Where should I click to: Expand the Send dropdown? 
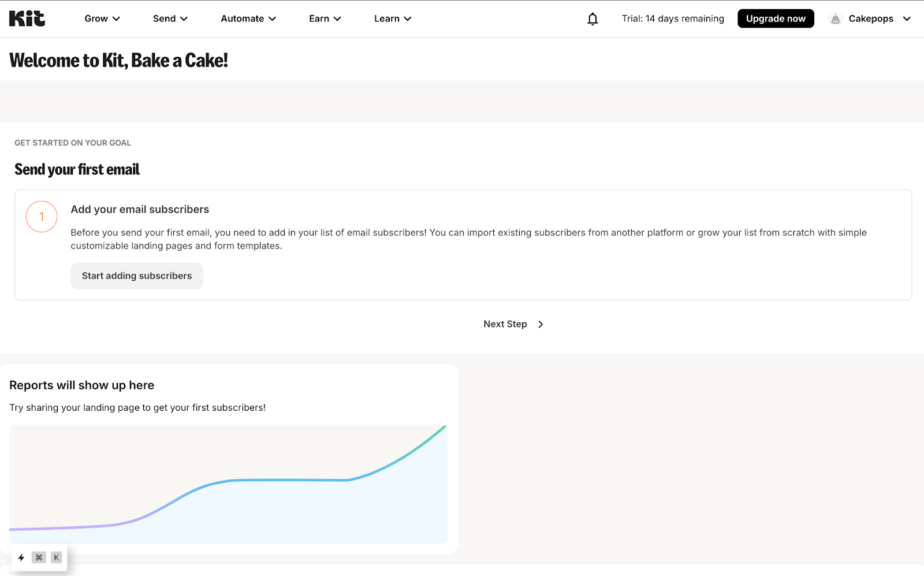pos(170,18)
